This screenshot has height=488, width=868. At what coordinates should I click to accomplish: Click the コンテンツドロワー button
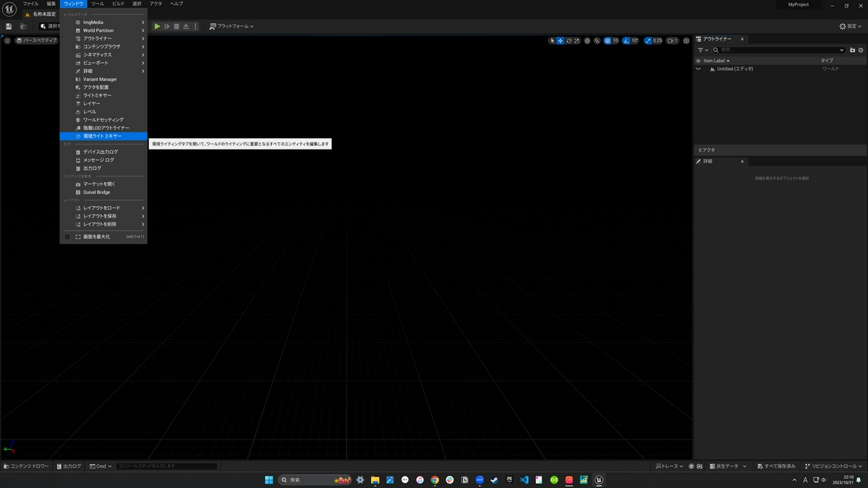pos(27,466)
